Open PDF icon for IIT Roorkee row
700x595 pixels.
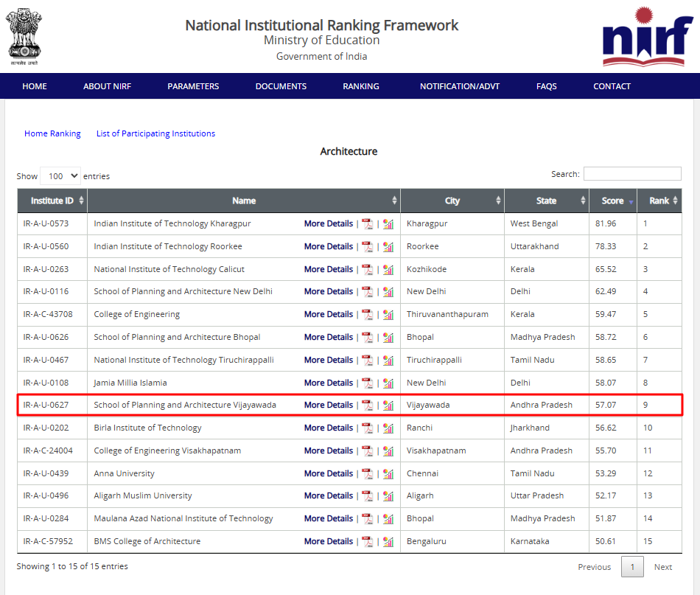point(367,246)
